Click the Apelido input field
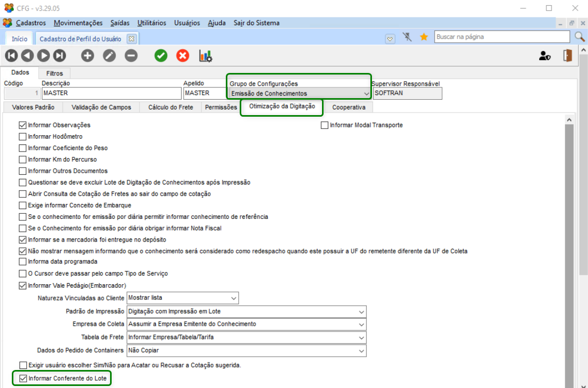Screen dimensions: 588x388 (x=205, y=93)
